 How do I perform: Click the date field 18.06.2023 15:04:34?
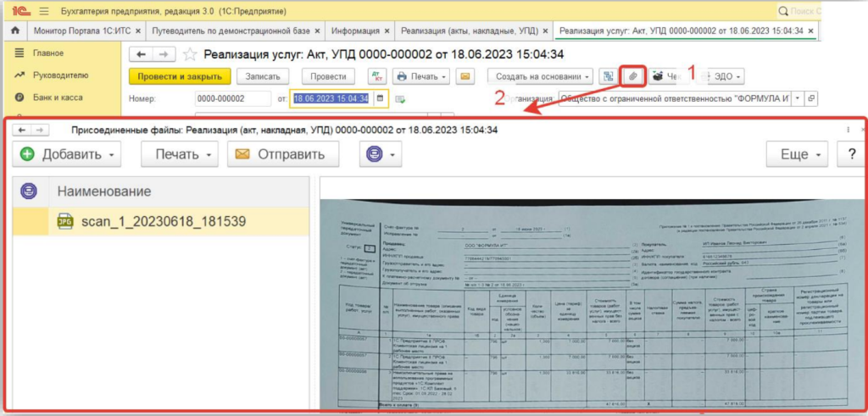pyautogui.click(x=331, y=98)
